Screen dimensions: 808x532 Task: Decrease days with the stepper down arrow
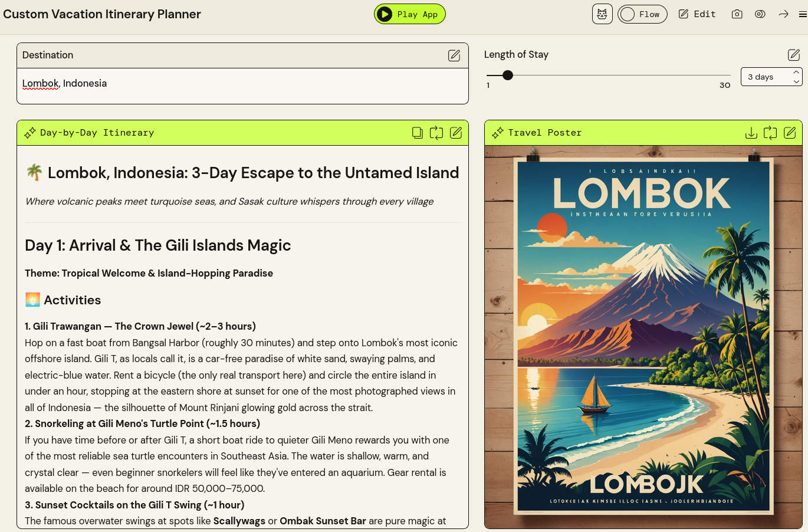[x=796, y=81]
